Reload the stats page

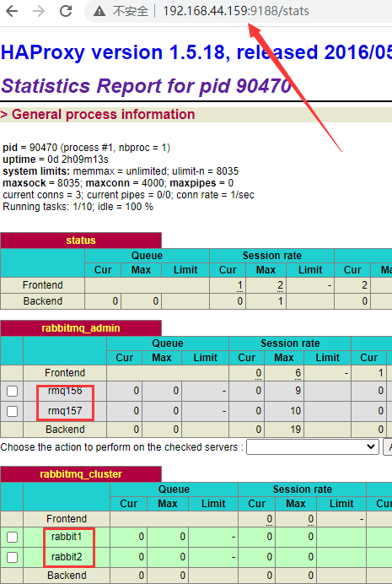pyautogui.click(x=66, y=11)
